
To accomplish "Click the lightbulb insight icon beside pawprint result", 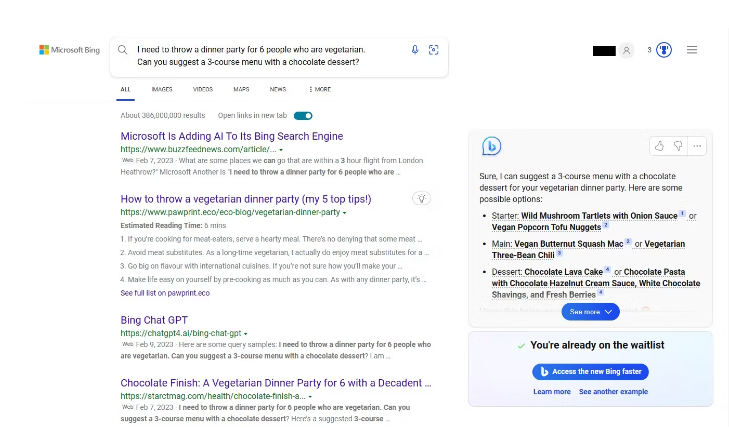I will pyautogui.click(x=421, y=198).
